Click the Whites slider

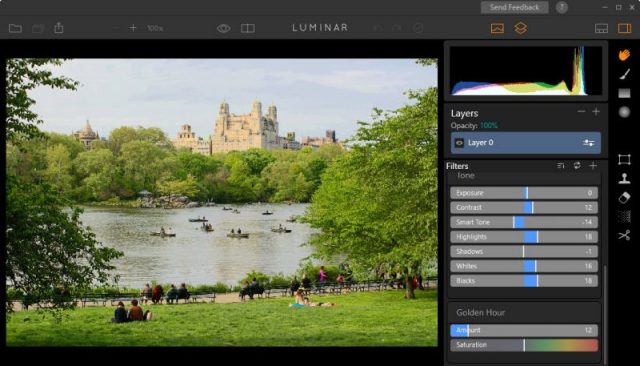[524, 266]
